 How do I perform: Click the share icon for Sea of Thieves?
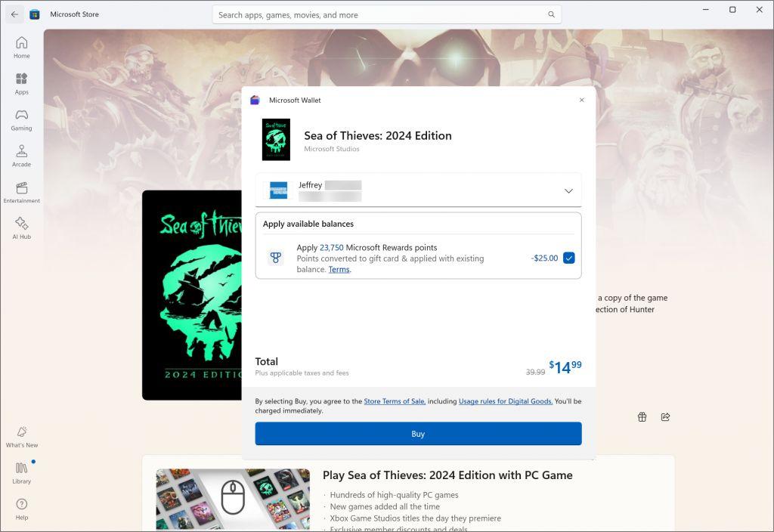665,416
